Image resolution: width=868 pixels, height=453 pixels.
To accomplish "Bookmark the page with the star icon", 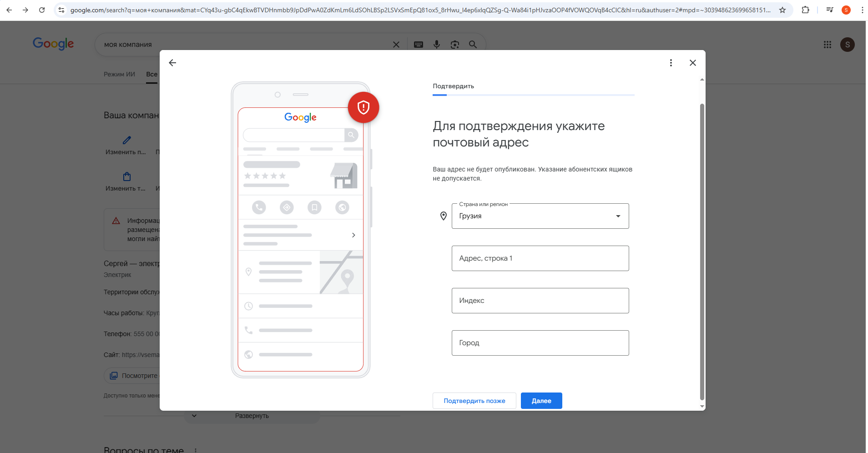I will (x=782, y=10).
